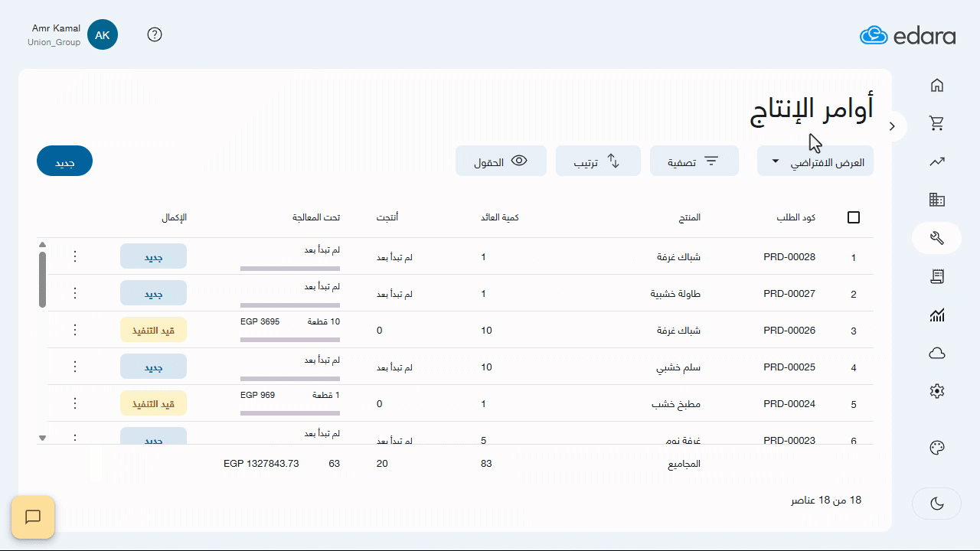Viewport: 980px width, 551px height.
Task: Click the table scrollbar down arrow
Action: [x=42, y=438]
